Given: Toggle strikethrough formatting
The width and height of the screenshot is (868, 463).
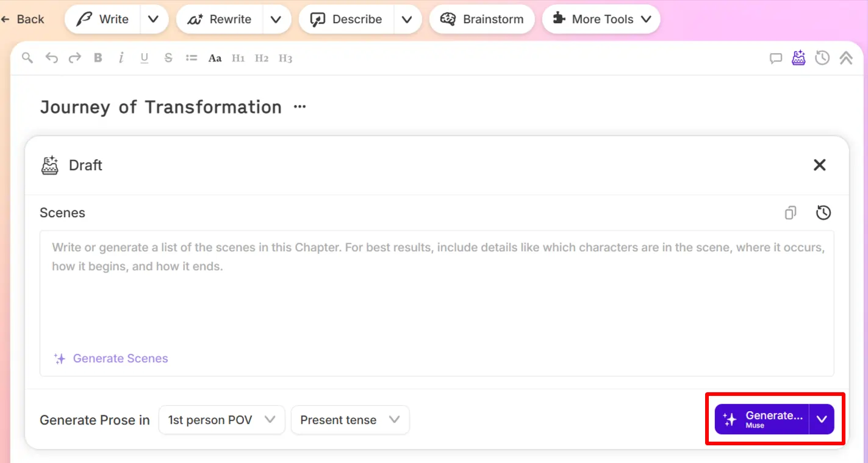Looking at the screenshot, I should coord(168,58).
